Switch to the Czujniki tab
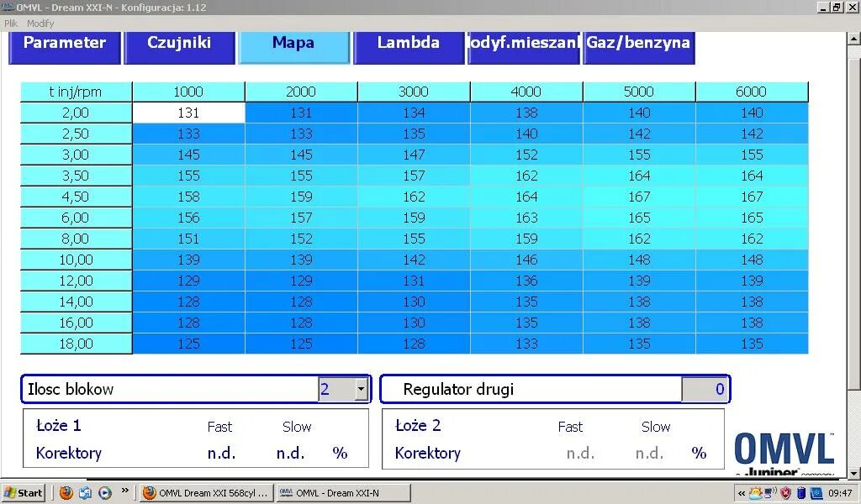This screenshot has width=861, height=504. [x=179, y=47]
